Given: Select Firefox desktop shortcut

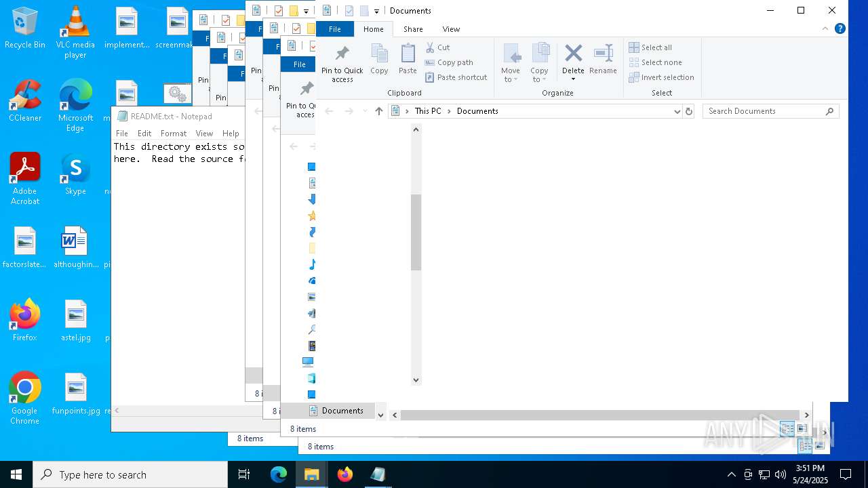Looking at the screenshot, I should [25, 320].
